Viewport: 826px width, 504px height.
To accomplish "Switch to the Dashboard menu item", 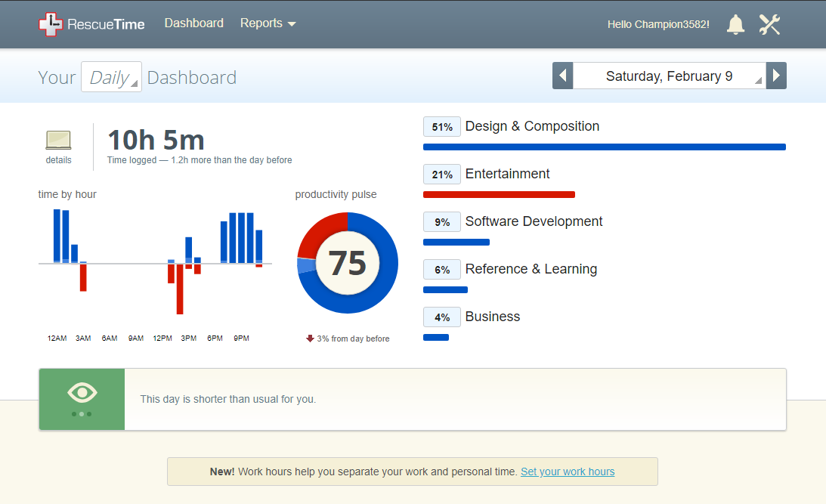I will coord(193,23).
